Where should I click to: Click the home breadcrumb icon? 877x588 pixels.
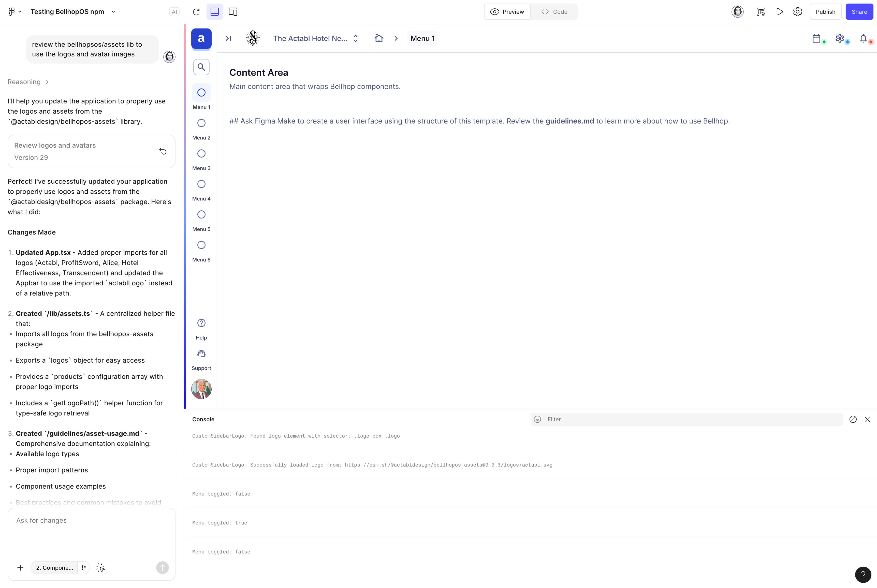[x=379, y=38]
